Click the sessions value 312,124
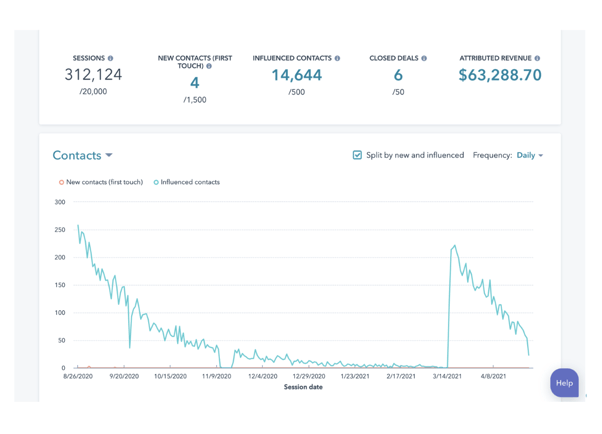Image resolution: width=602 pixels, height=434 pixels. [93, 75]
